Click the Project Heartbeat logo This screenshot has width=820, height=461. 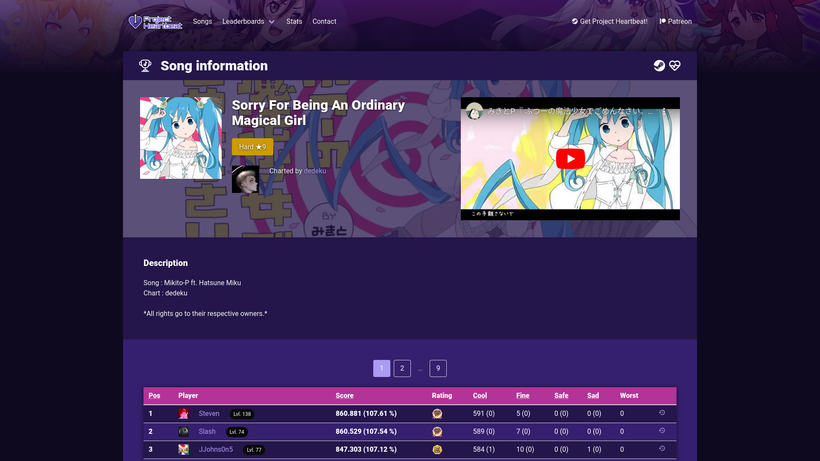point(155,21)
